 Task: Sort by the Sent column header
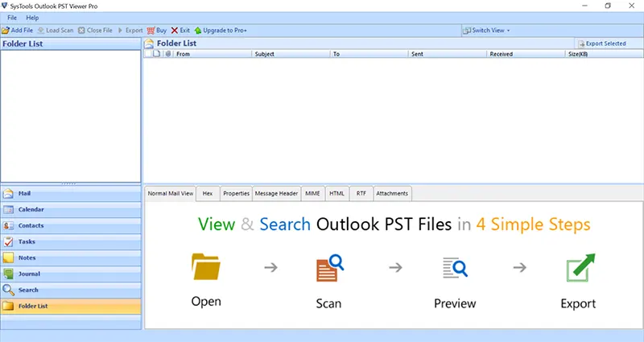pyautogui.click(x=448, y=54)
